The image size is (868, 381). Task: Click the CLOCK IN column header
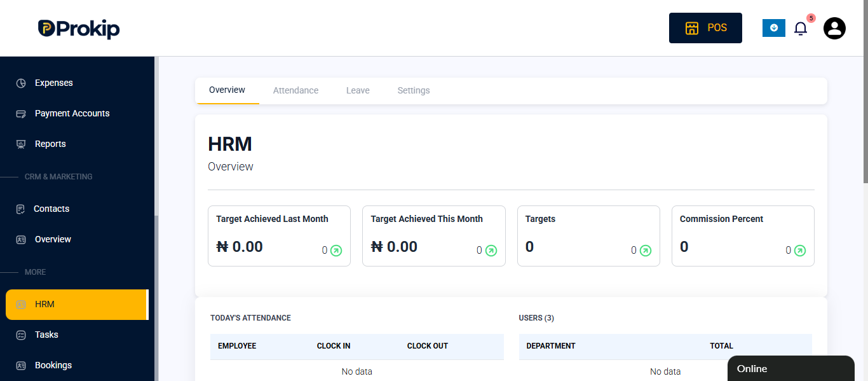click(x=334, y=346)
